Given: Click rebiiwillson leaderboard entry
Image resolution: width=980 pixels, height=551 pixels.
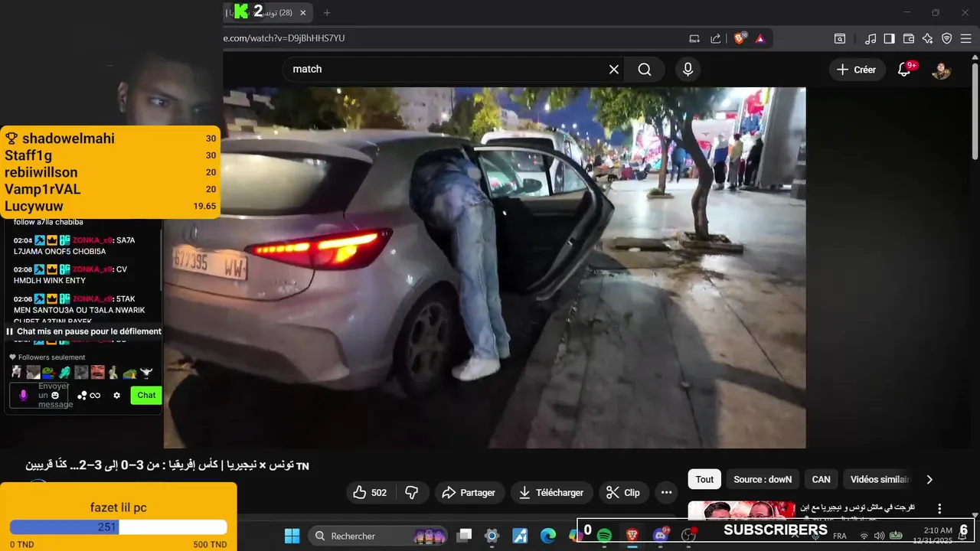Looking at the screenshot, I should [x=111, y=172].
